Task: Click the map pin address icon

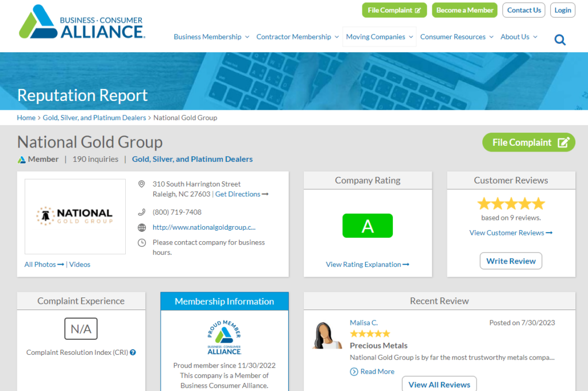Action: [x=141, y=184]
